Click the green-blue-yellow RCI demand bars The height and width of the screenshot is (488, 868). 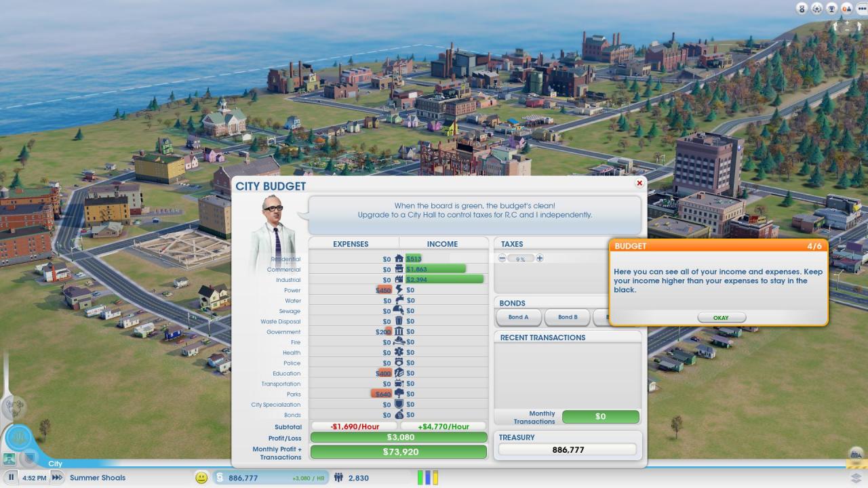tap(428, 477)
